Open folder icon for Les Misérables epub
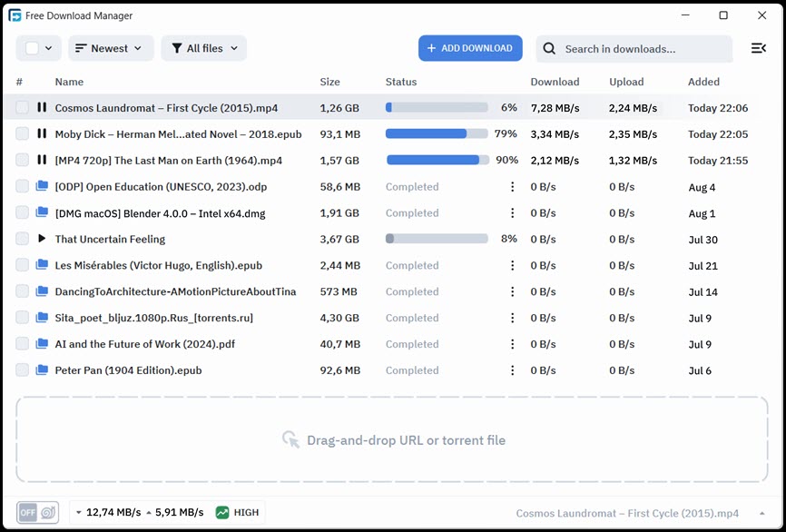The width and height of the screenshot is (786, 532). click(x=42, y=265)
